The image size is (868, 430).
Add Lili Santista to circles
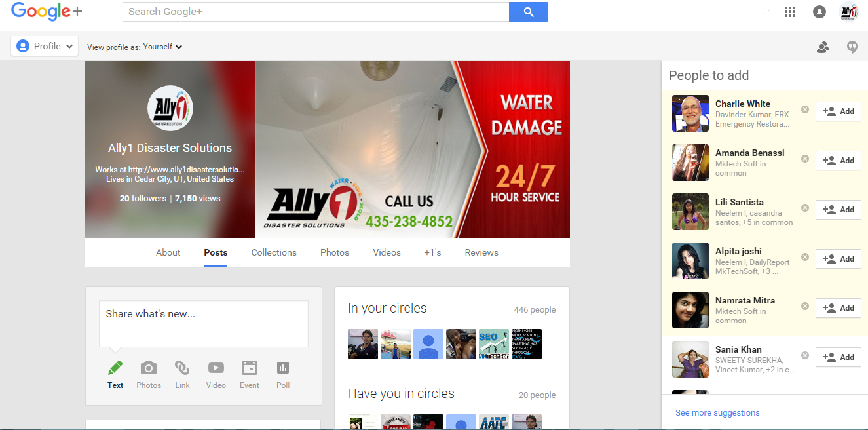pyautogui.click(x=839, y=210)
